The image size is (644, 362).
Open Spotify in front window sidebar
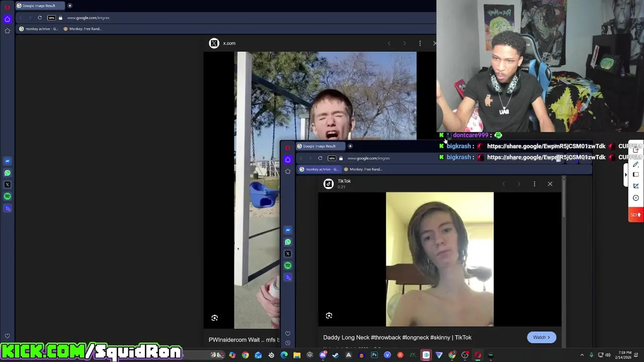(288, 265)
